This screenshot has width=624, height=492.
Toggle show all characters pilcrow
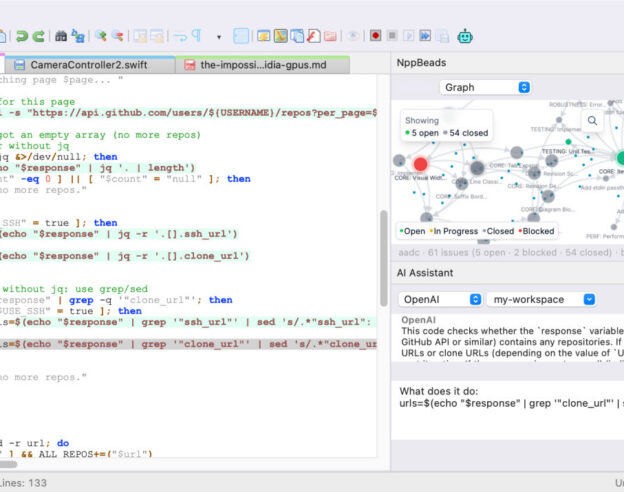[x=197, y=36]
